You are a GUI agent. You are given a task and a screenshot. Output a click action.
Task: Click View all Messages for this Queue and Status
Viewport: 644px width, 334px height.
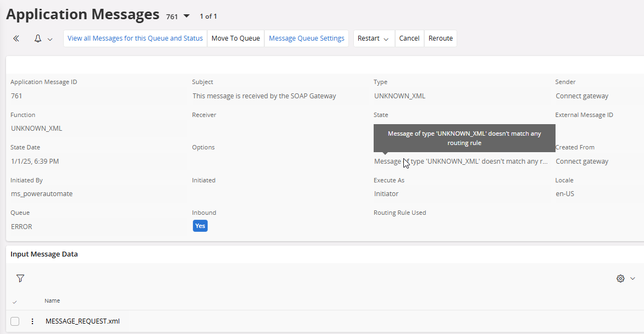pyautogui.click(x=135, y=38)
